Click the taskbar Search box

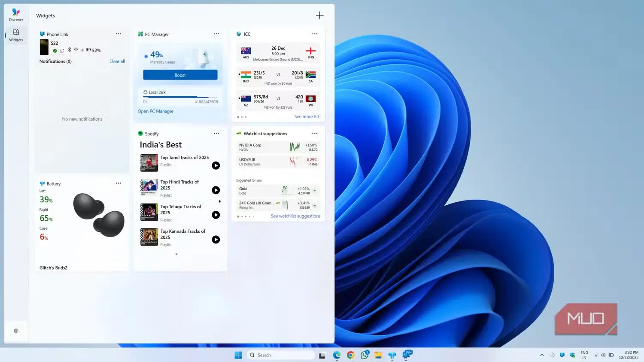point(281,355)
